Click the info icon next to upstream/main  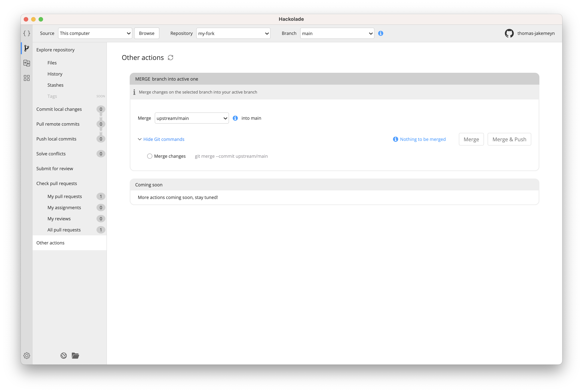[x=235, y=118]
